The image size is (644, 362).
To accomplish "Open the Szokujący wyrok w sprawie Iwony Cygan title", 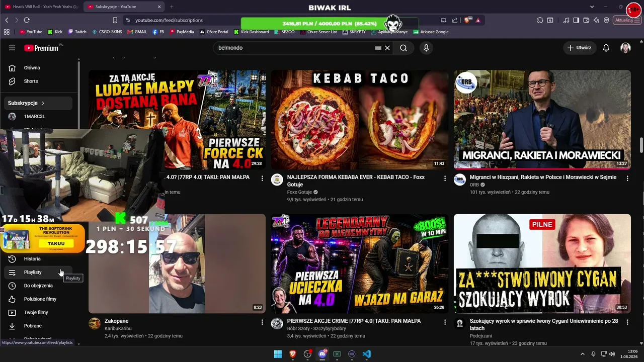I will [x=544, y=324].
